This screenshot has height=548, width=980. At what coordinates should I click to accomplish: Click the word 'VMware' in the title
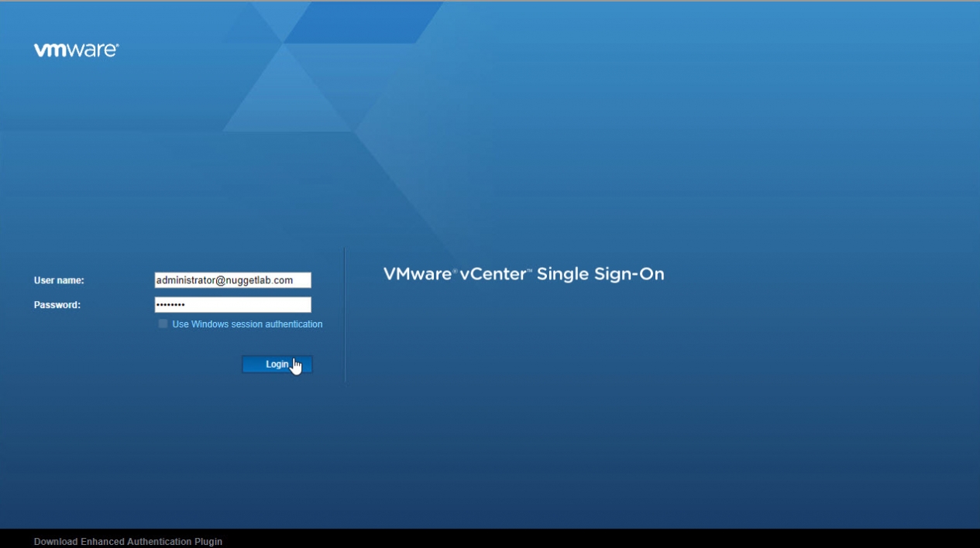(x=418, y=274)
